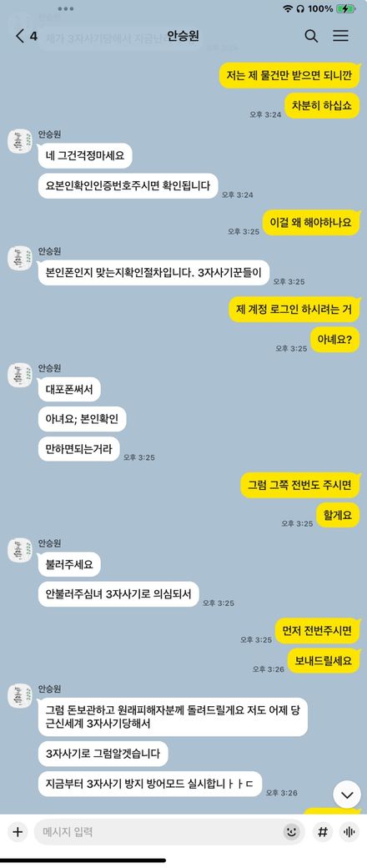Image resolution: width=367 pixels, height=868 pixels.
Task: Tap sender name 안승원 above 불러주세요
Action: pos(49,543)
